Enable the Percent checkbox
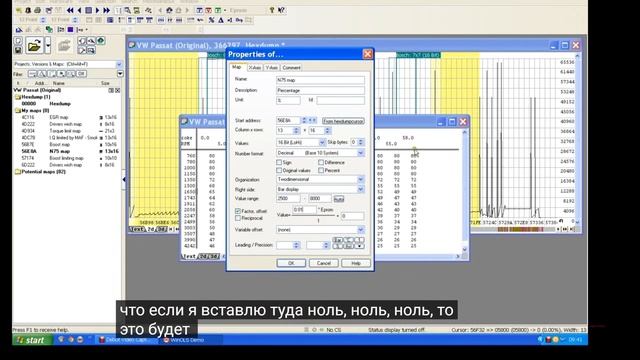Screen dimensions: 640x360 point(321,170)
